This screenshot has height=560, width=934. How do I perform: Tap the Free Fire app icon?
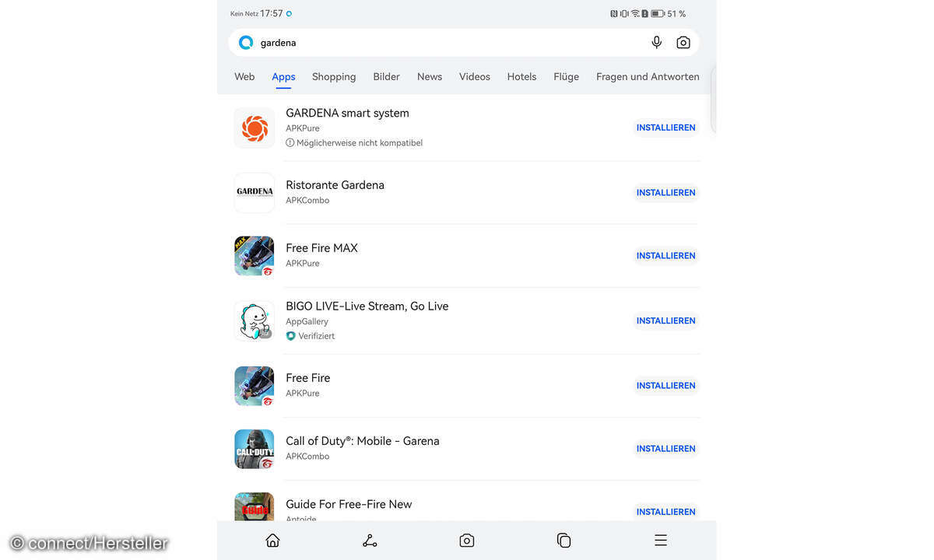[x=255, y=386]
